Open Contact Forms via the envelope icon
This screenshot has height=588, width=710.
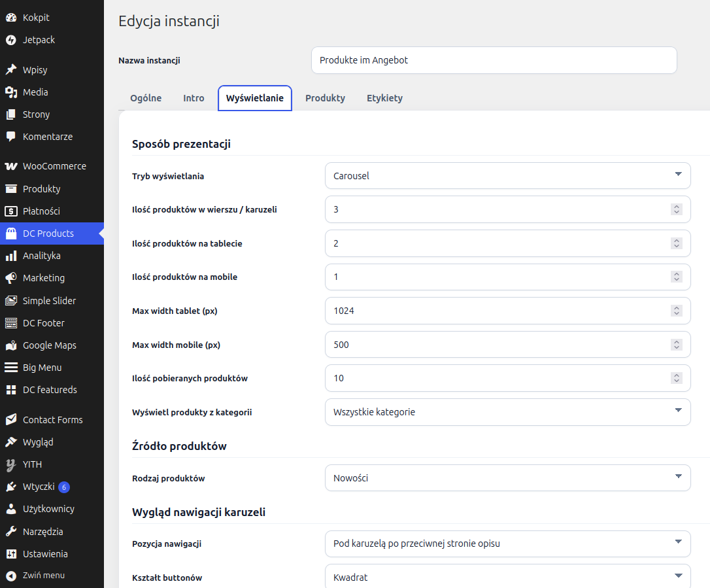pyautogui.click(x=11, y=419)
